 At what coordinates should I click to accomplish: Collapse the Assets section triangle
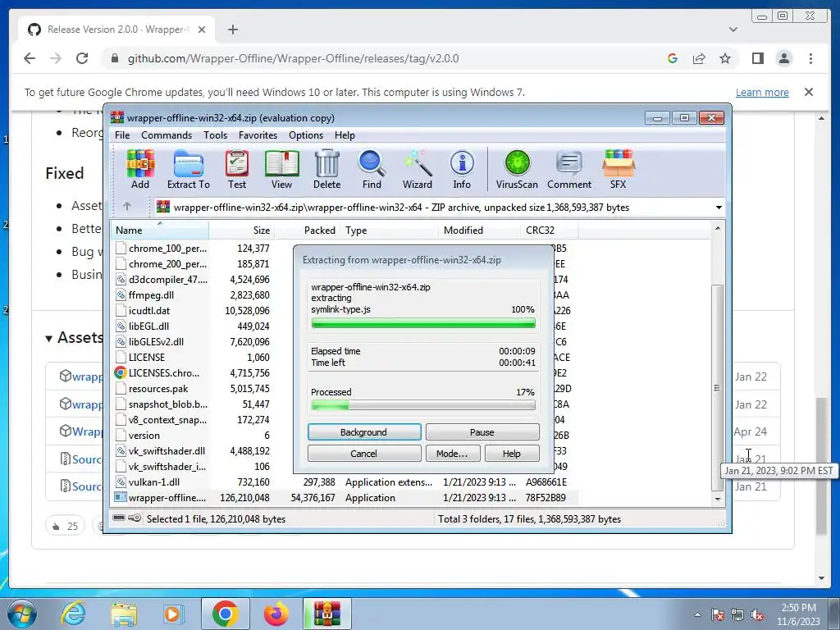pyautogui.click(x=48, y=338)
